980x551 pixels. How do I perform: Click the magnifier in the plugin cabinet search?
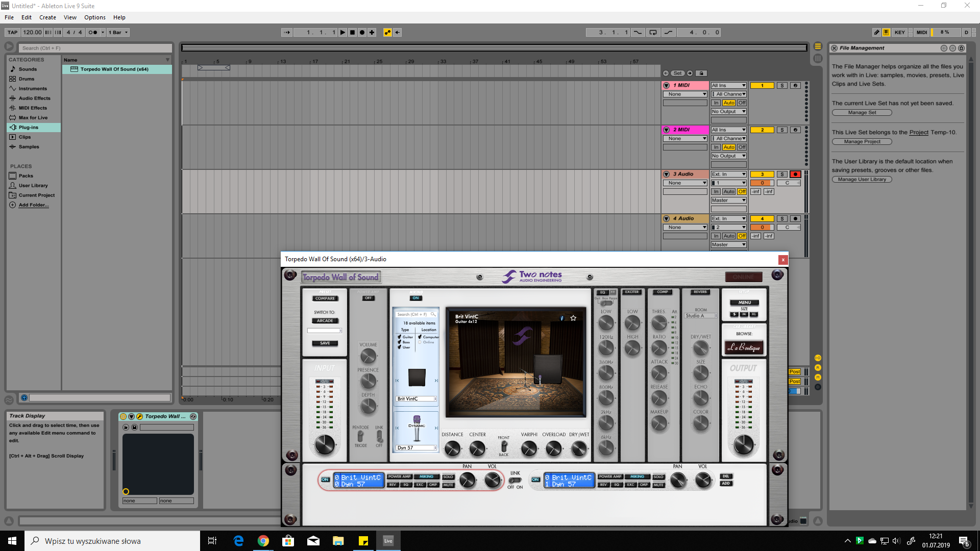coord(433,314)
